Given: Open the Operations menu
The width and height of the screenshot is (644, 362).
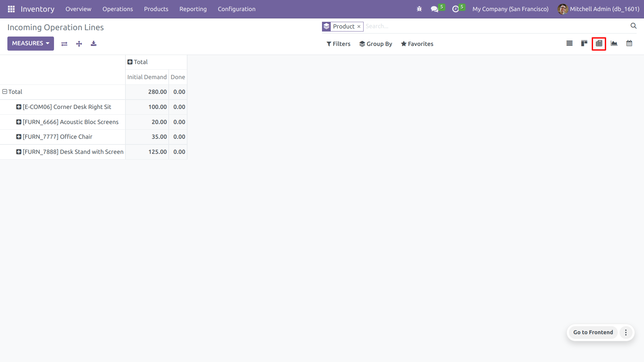Looking at the screenshot, I should click(117, 9).
